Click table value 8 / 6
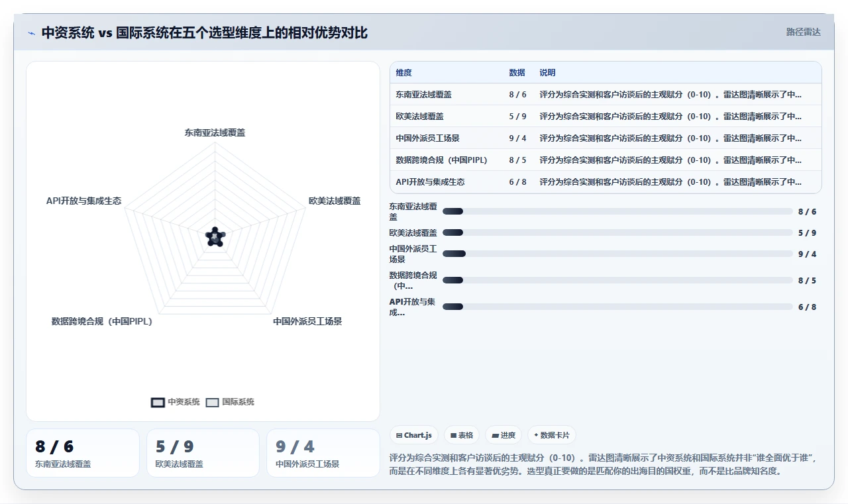The image size is (848, 504). click(517, 95)
